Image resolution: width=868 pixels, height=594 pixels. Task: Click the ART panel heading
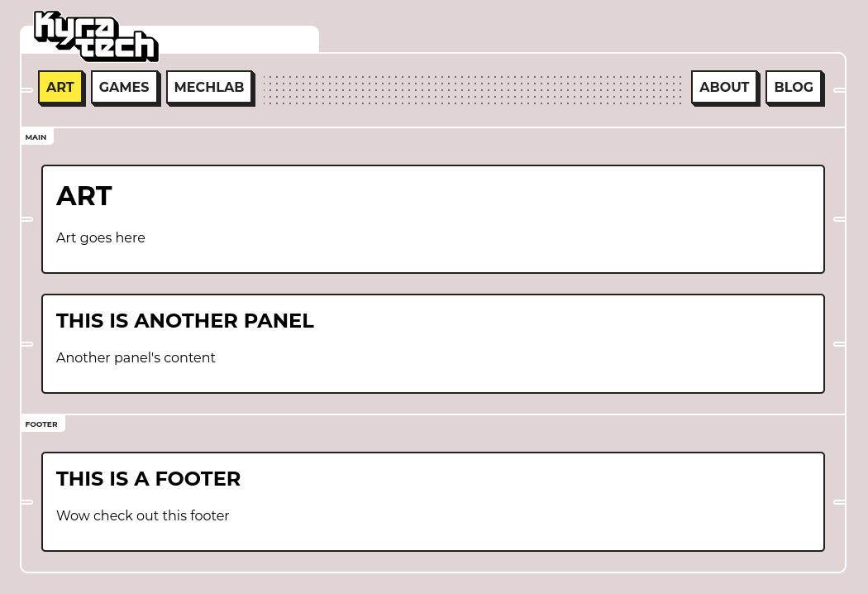click(x=84, y=196)
